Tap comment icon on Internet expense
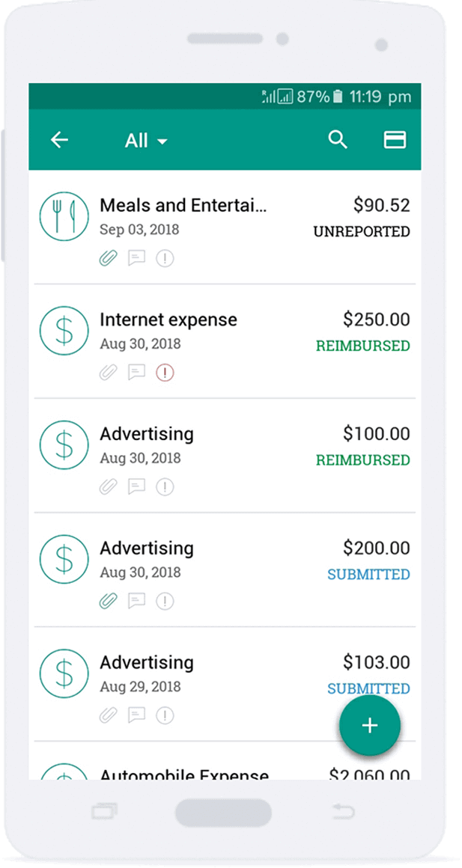The width and height of the screenshot is (462, 868). 136,373
